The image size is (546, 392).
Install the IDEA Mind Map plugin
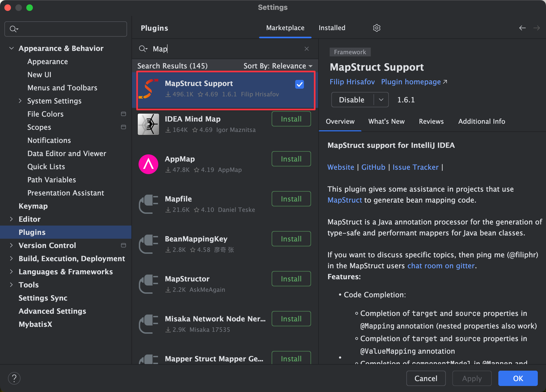(291, 119)
